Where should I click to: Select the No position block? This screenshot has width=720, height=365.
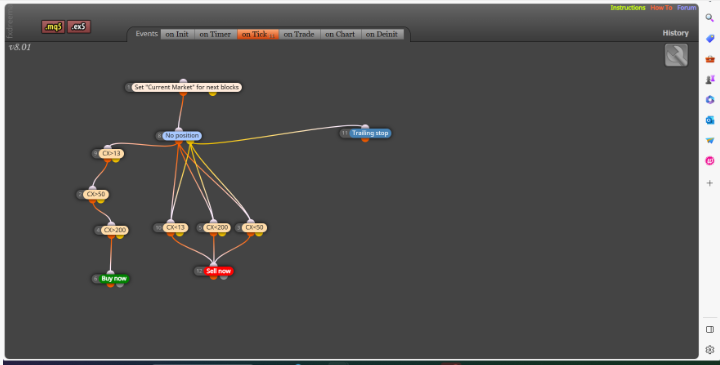pyautogui.click(x=182, y=136)
